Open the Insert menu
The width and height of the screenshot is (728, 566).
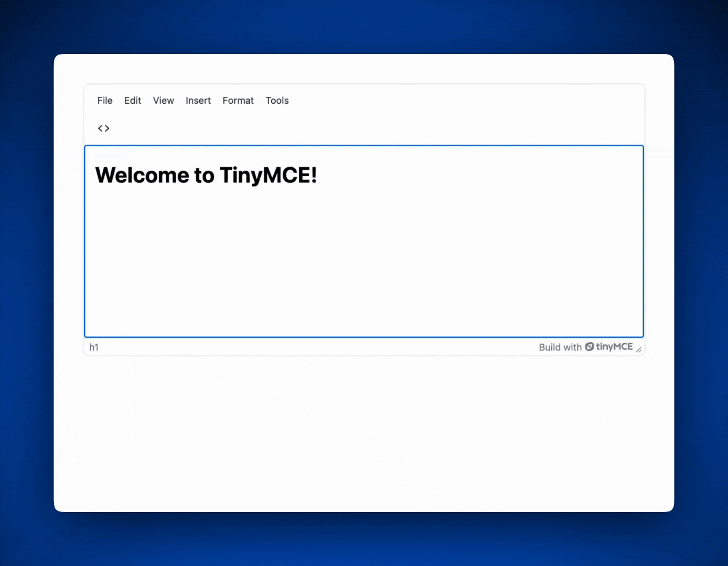click(198, 101)
